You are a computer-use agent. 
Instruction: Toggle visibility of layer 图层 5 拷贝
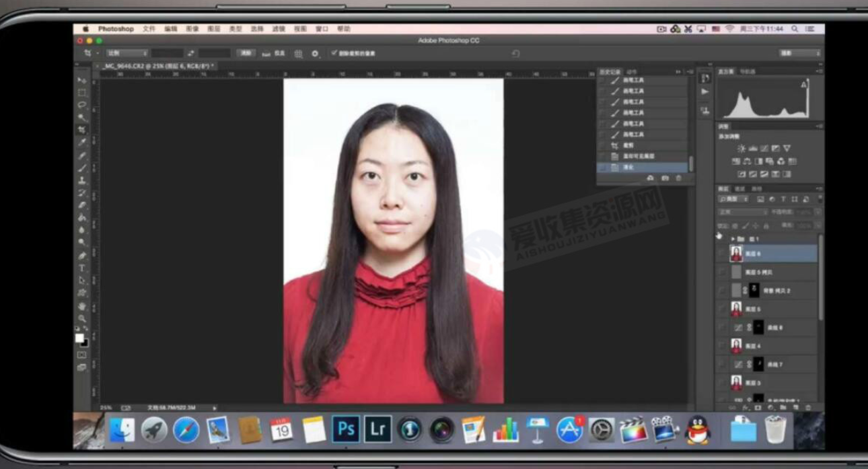722,272
